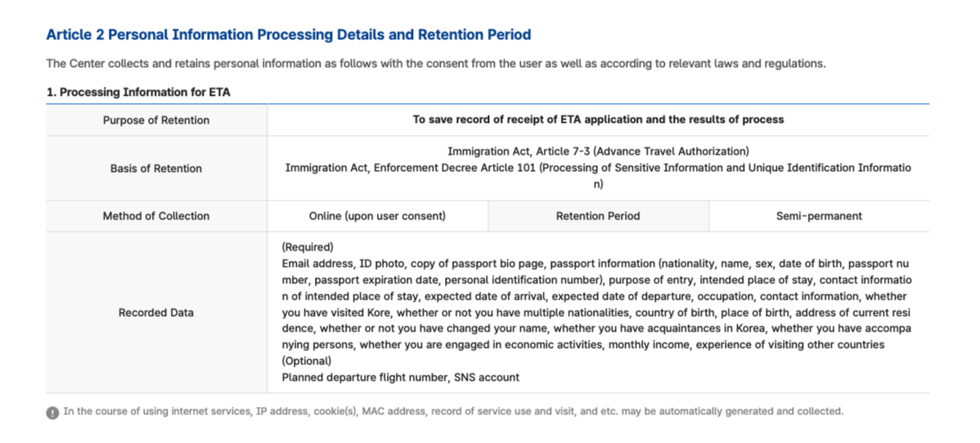Screen dimensions: 980x443
Task: Click the 'The Center collects and retains' intro sentence
Action: click(436, 64)
